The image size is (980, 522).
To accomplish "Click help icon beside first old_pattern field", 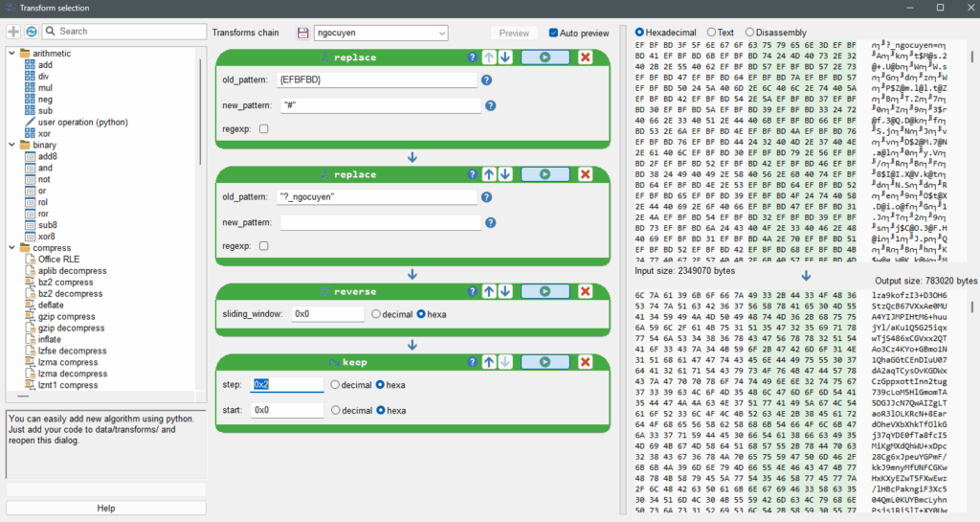I will 489,80.
